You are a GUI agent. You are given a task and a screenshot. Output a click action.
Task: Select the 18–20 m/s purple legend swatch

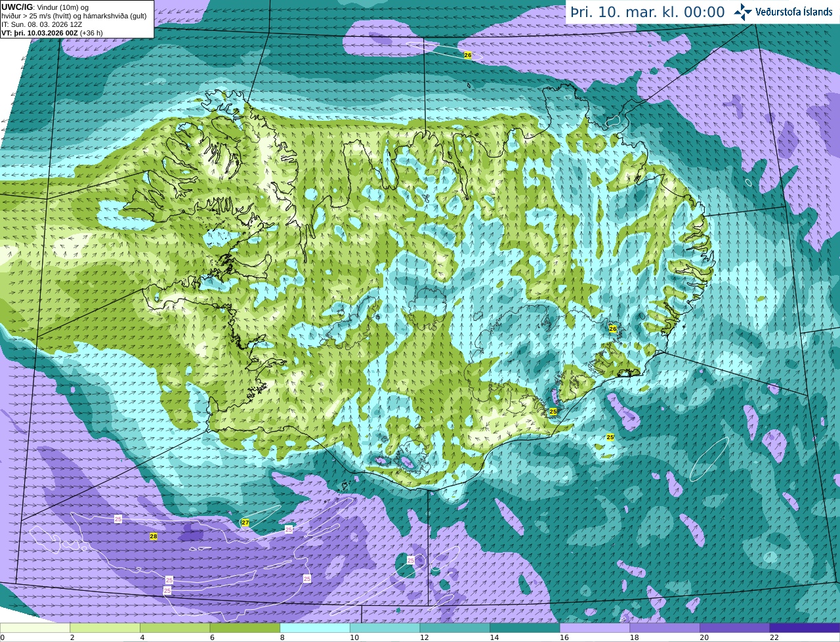665,628
